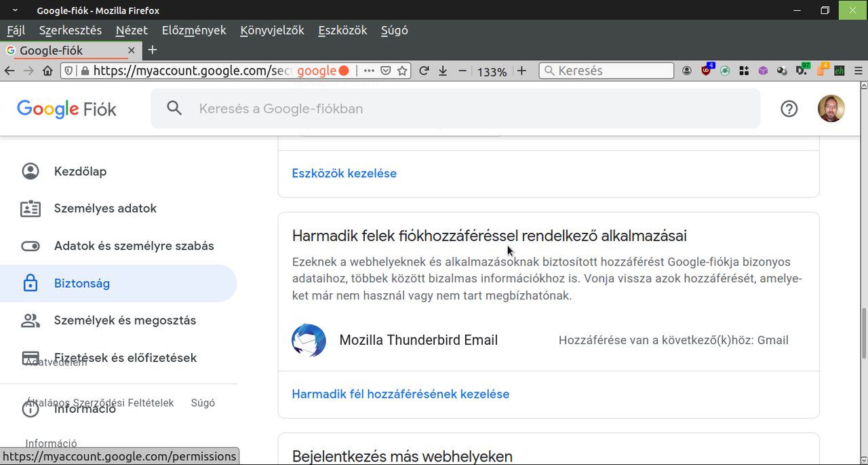
Task: Reset the 133% zoom level
Action: click(492, 71)
